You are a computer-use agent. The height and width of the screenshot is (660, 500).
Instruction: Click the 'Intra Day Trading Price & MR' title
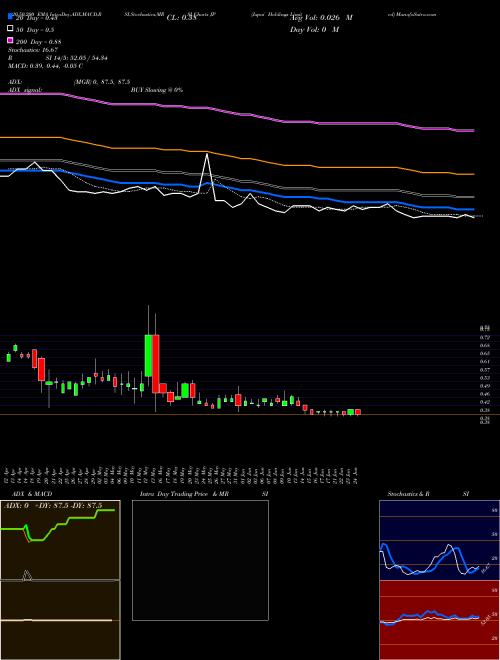pyautogui.click(x=184, y=494)
